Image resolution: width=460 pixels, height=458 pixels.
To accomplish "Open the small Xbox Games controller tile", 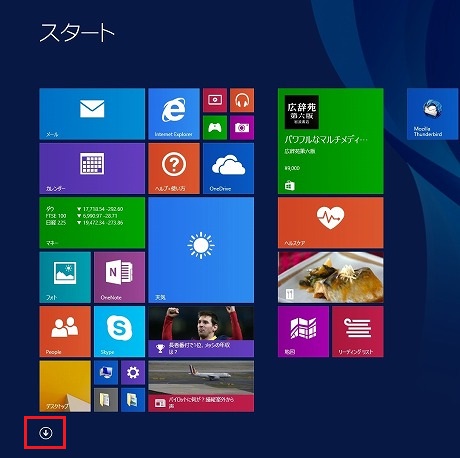I will point(215,128).
